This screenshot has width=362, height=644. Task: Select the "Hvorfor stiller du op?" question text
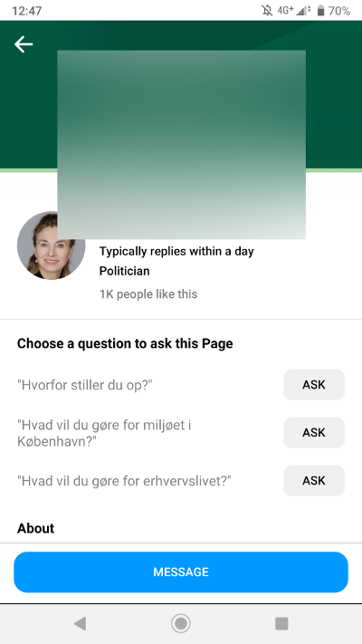85,385
